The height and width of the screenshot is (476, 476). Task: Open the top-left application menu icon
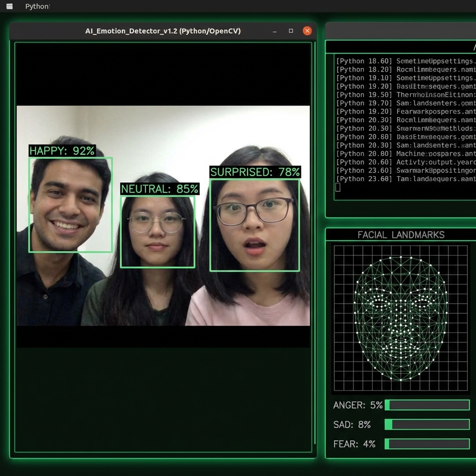pos(9,7)
